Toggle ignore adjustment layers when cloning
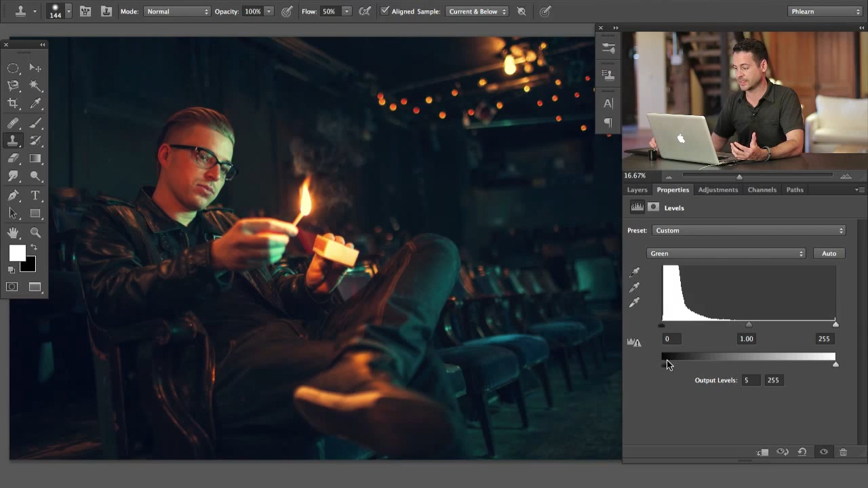Viewport: 868px width, 488px height. point(521,12)
